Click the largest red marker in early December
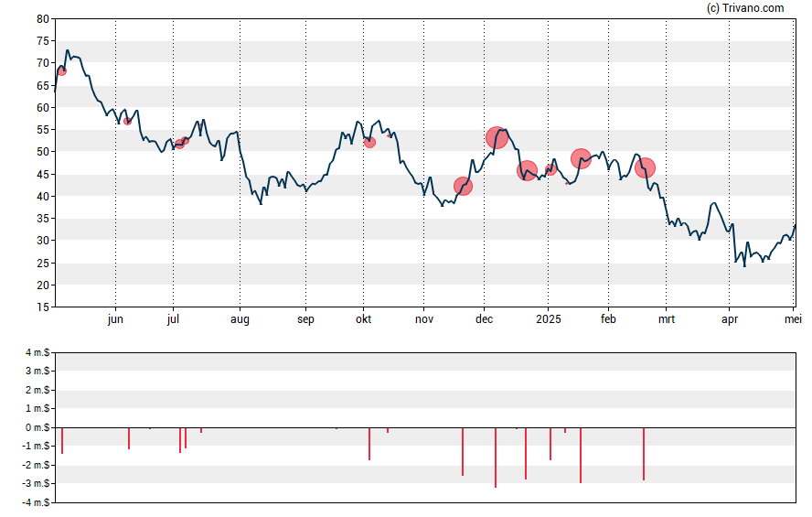This screenshot has width=812, height=517. [x=497, y=137]
